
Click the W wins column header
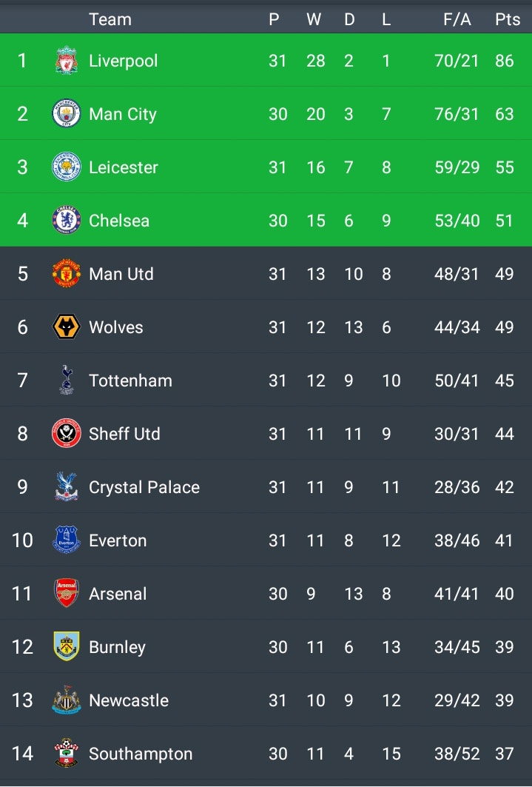coord(314,19)
